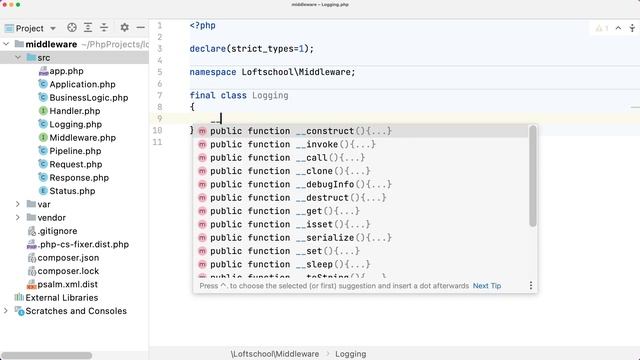
Task: Expand Scratches and Consoles node
Action: click(x=6, y=311)
